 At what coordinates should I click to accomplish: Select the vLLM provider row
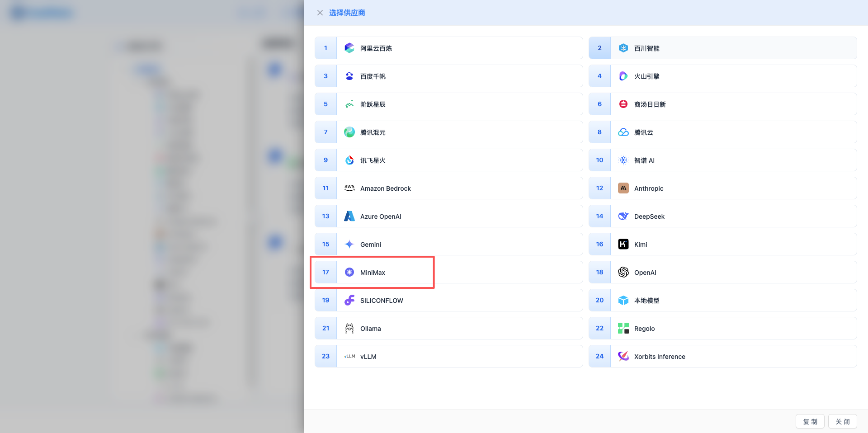(x=368, y=357)
